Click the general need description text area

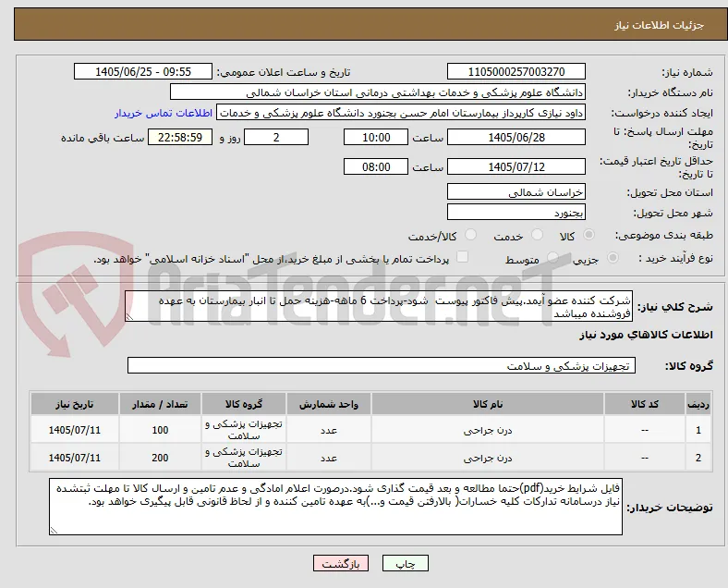coord(379,307)
